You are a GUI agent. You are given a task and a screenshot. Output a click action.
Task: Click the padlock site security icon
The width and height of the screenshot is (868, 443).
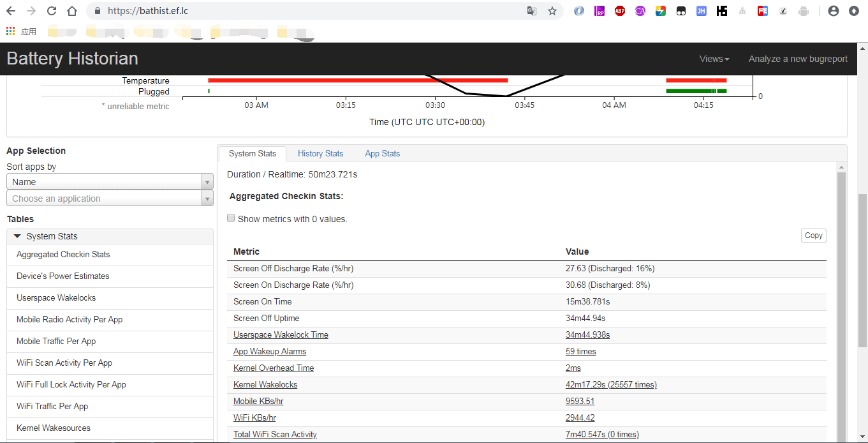(x=98, y=11)
